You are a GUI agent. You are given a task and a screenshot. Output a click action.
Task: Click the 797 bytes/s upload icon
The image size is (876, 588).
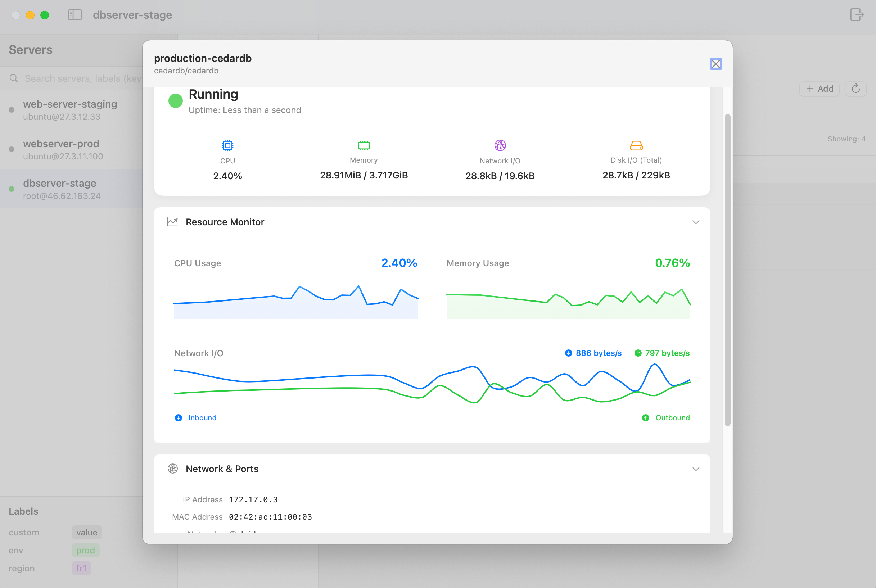637,353
